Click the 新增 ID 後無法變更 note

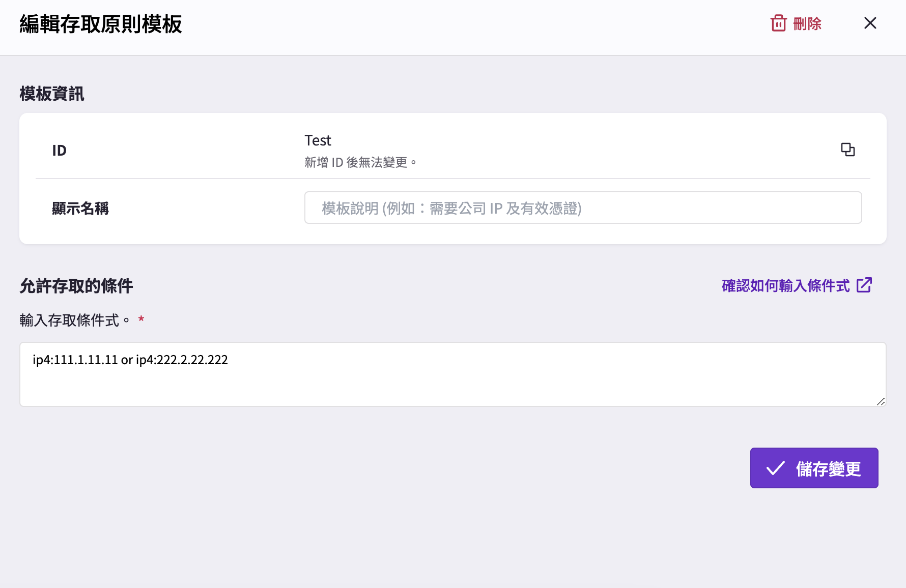pos(361,162)
